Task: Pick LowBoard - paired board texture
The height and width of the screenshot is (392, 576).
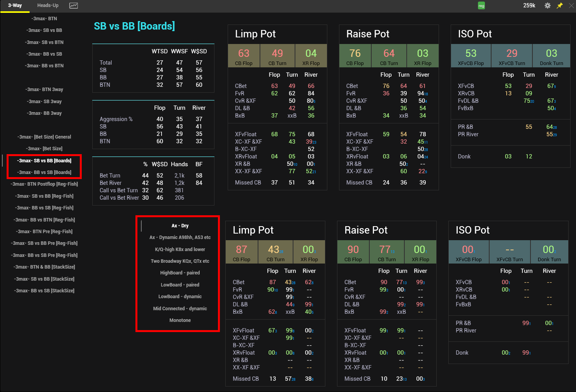Action: coord(180,285)
